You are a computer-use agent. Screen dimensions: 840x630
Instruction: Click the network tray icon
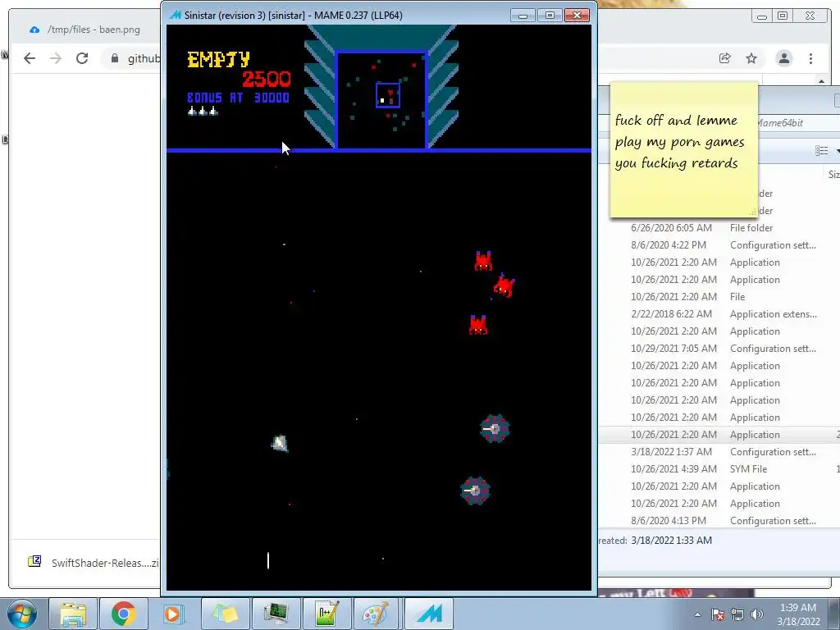tap(737, 614)
